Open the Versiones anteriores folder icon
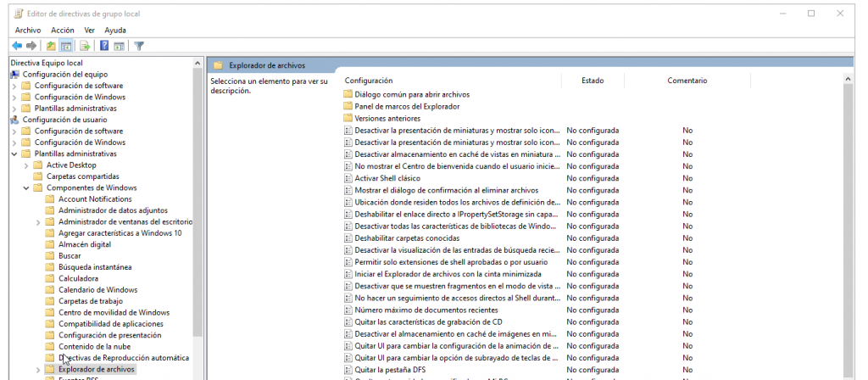This screenshot has width=868, height=380. pyautogui.click(x=348, y=118)
